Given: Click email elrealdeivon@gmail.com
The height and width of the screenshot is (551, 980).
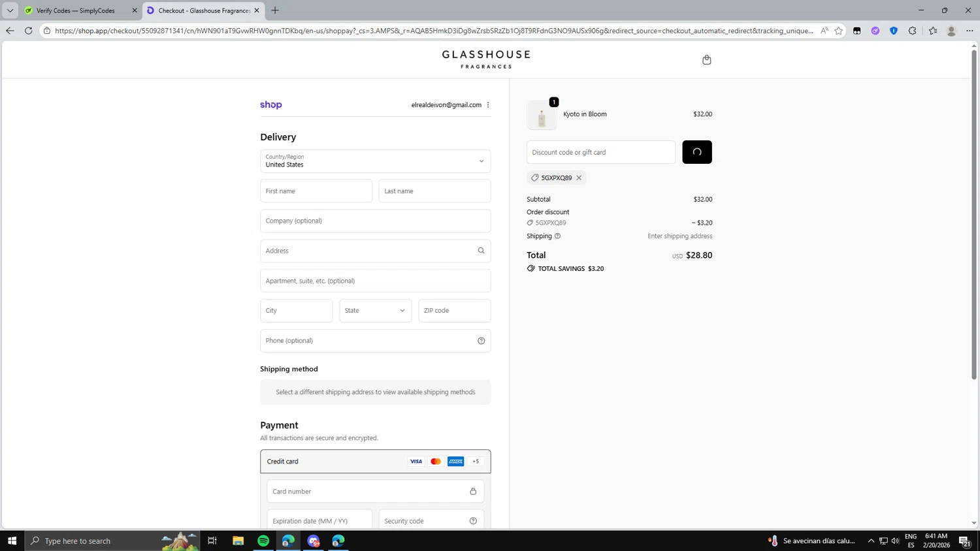Looking at the screenshot, I should pyautogui.click(x=446, y=105).
